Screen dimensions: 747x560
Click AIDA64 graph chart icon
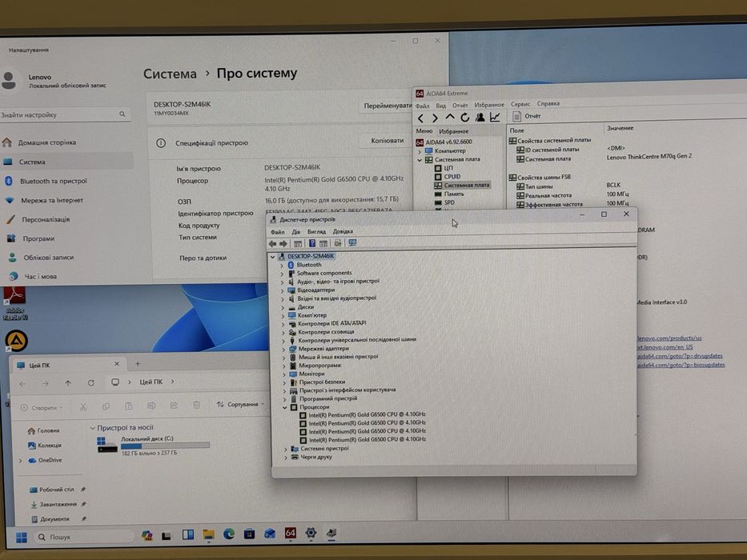pyautogui.click(x=495, y=117)
